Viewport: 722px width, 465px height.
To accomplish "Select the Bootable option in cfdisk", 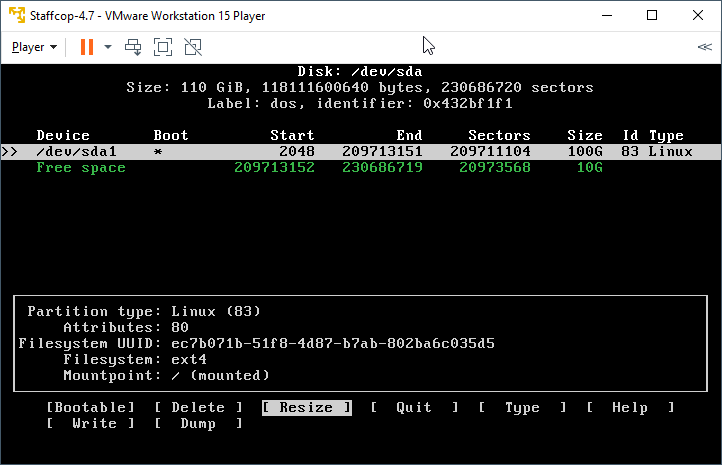I will coord(90,407).
